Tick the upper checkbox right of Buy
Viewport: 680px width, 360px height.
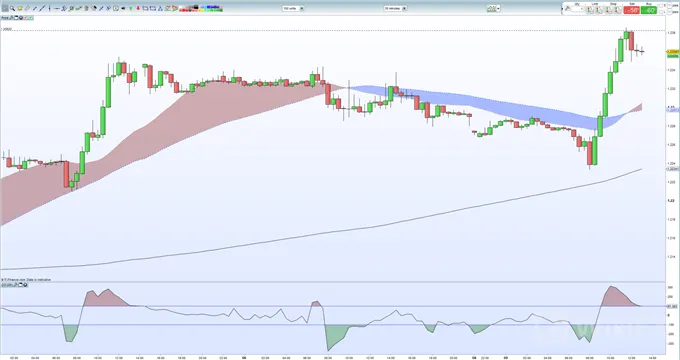(x=661, y=5)
